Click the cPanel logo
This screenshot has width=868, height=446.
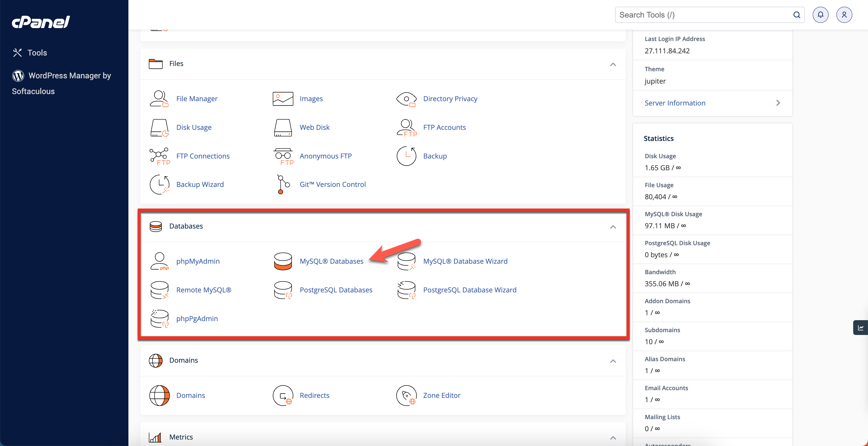click(x=41, y=22)
